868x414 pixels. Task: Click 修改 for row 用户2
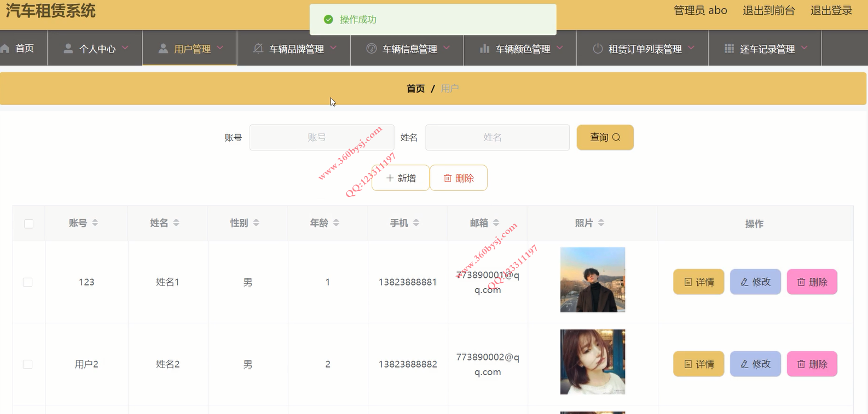(x=755, y=364)
